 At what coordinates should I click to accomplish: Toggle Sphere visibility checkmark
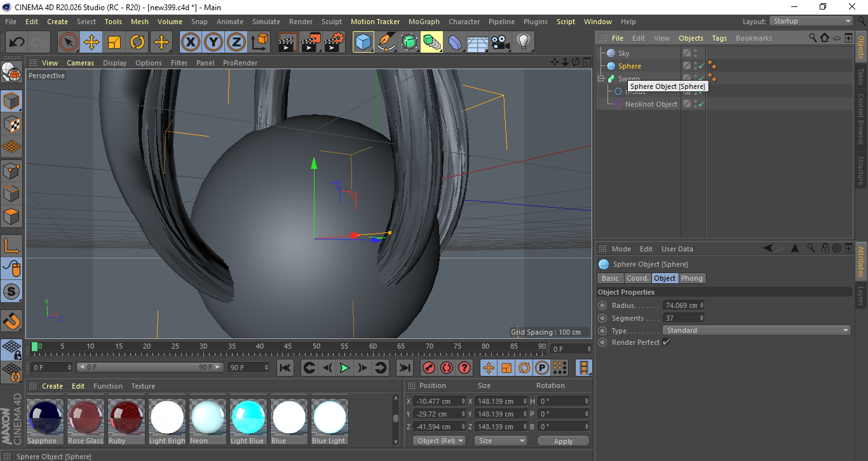[x=701, y=66]
